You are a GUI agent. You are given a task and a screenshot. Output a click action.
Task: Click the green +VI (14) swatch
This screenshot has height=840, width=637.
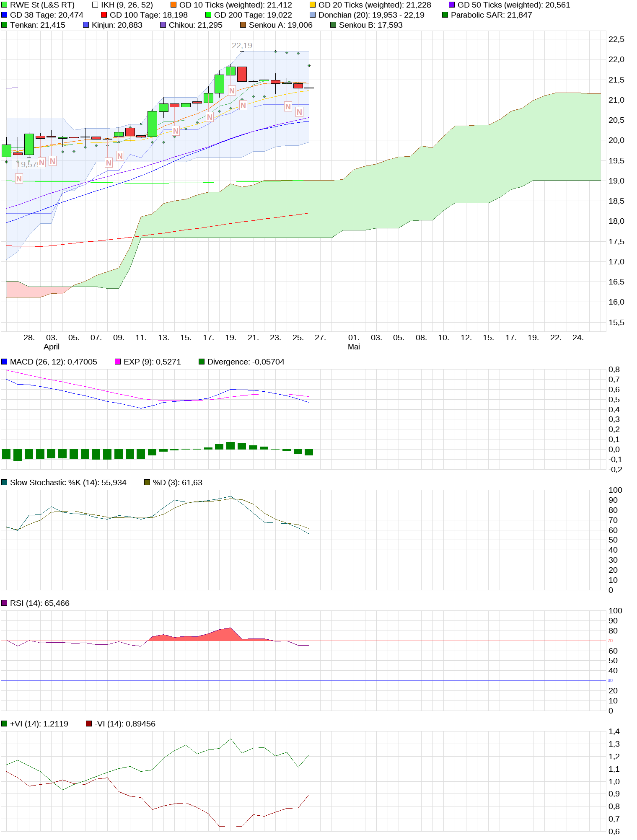[4, 724]
